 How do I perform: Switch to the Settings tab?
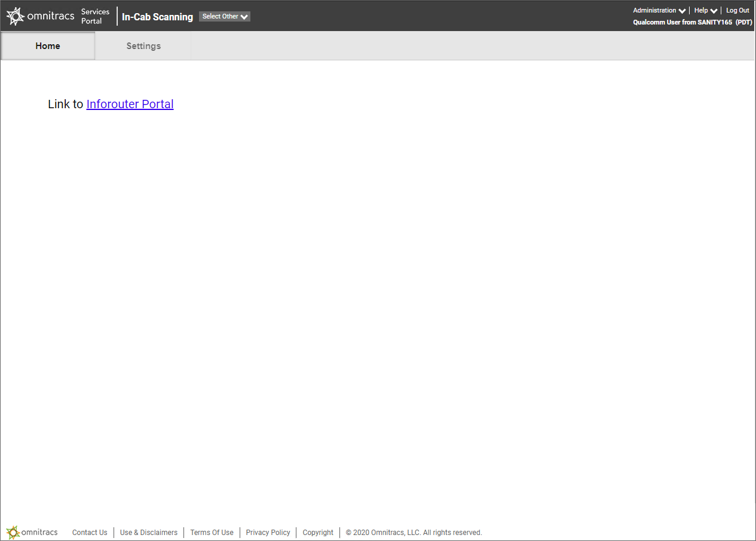coord(143,46)
